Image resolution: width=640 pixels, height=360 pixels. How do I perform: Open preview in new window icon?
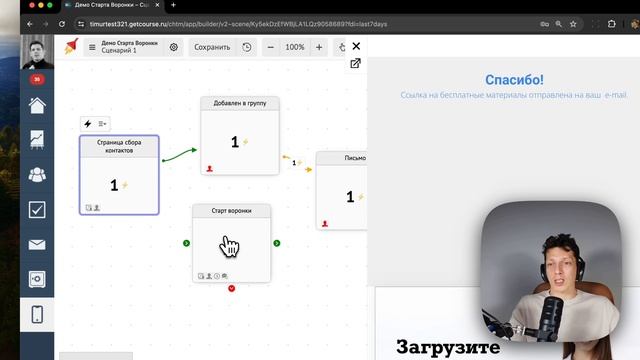click(356, 63)
